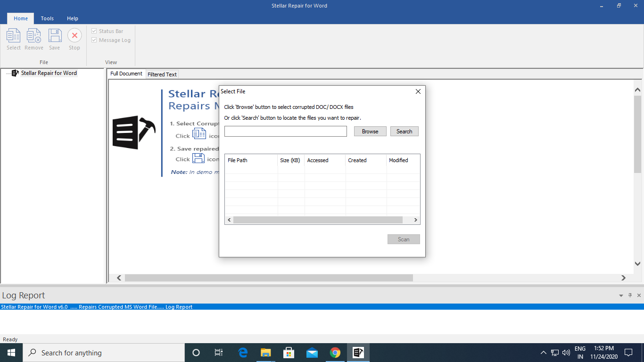This screenshot has width=644, height=362.
Task: Click document pane scroll down arrow
Action: [638, 264]
